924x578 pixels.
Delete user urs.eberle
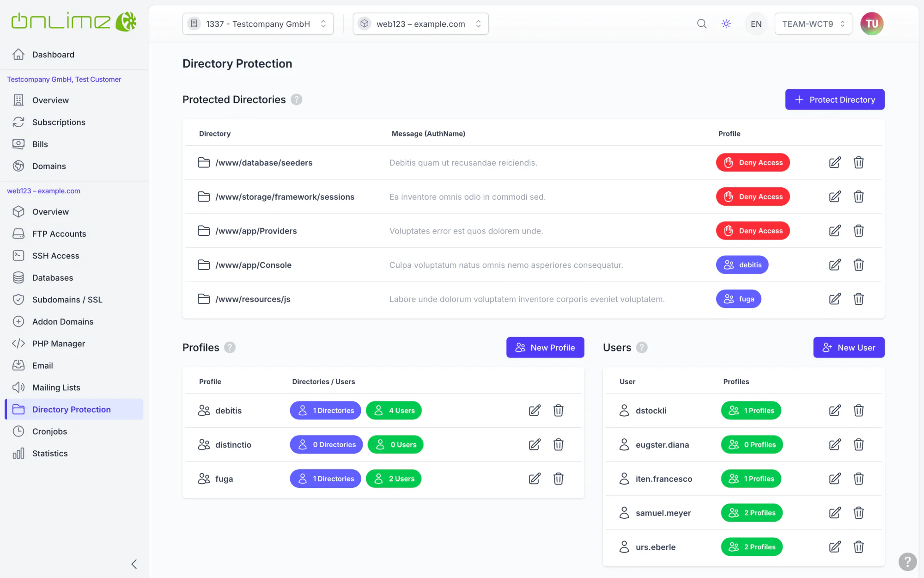pos(859,547)
